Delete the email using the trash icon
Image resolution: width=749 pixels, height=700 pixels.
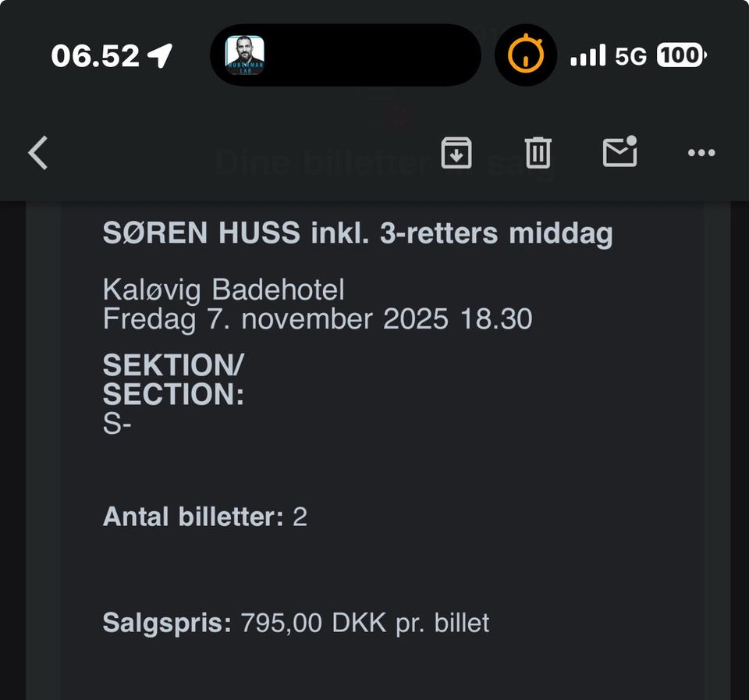point(538,152)
